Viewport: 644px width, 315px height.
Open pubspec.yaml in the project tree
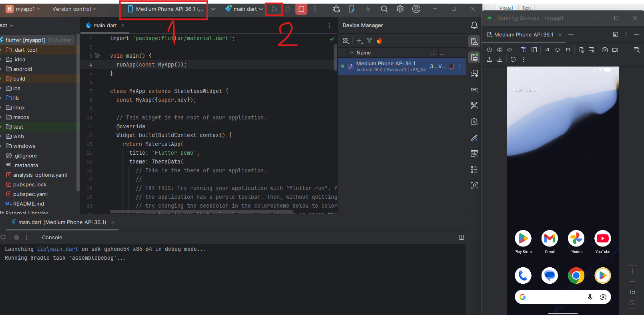point(30,194)
